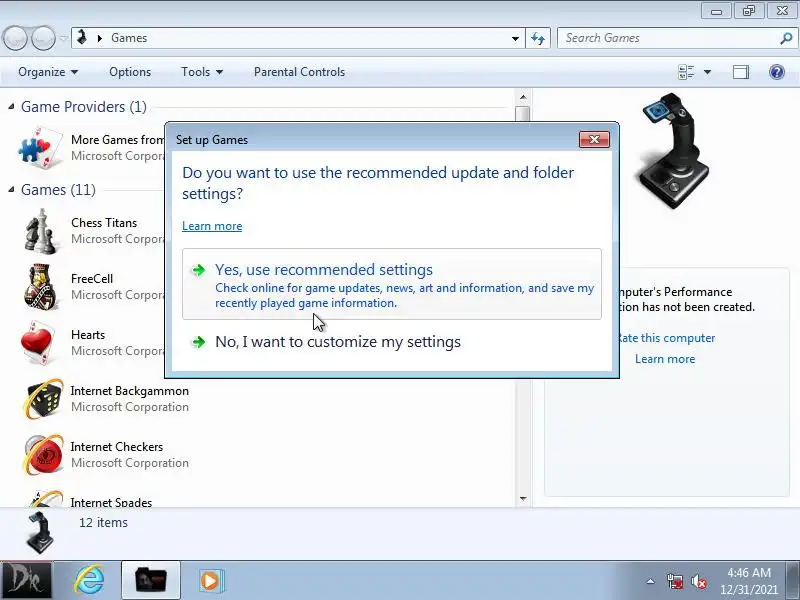Screen dimensions: 800x600
Task: Click the change view icon
Action: click(x=686, y=72)
